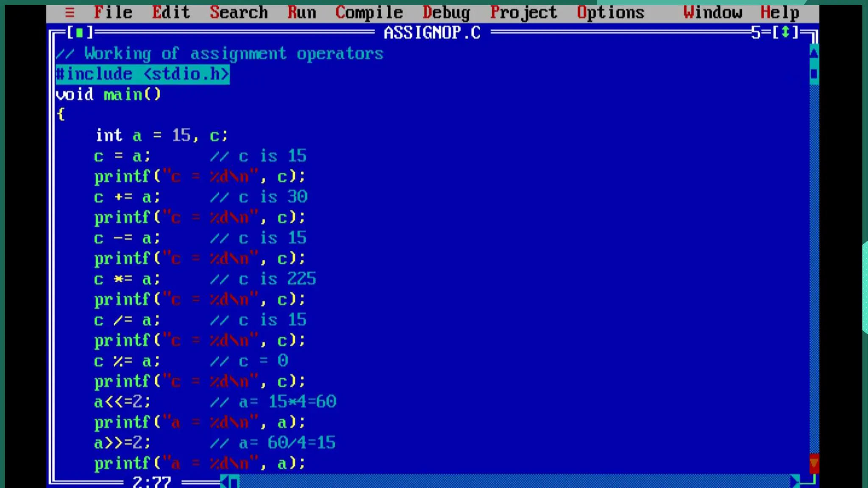Click the printf line below 'c %= a;'

pos(200,382)
